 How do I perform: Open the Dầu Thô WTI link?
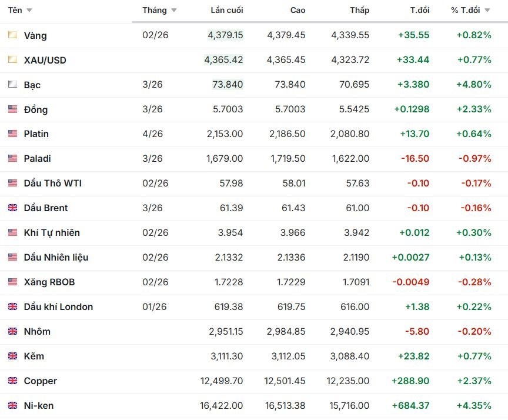tap(52, 184)
